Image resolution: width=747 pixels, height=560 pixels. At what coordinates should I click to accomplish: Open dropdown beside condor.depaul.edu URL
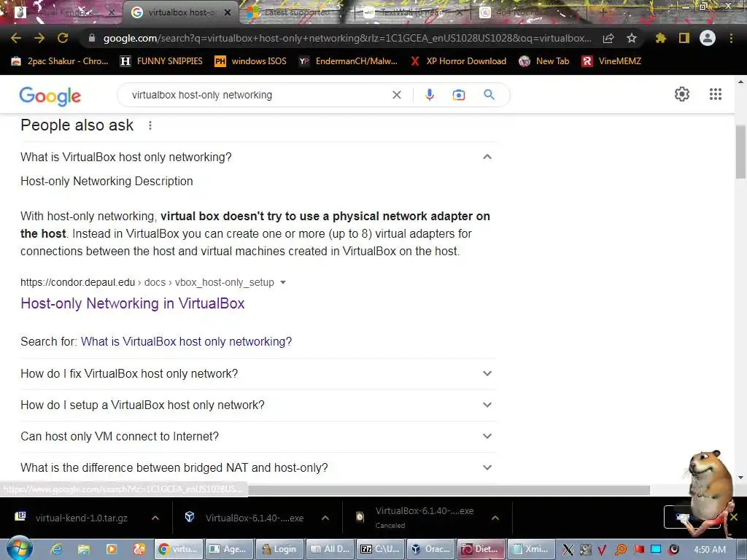pyautogui.click(x=283, y=282)
